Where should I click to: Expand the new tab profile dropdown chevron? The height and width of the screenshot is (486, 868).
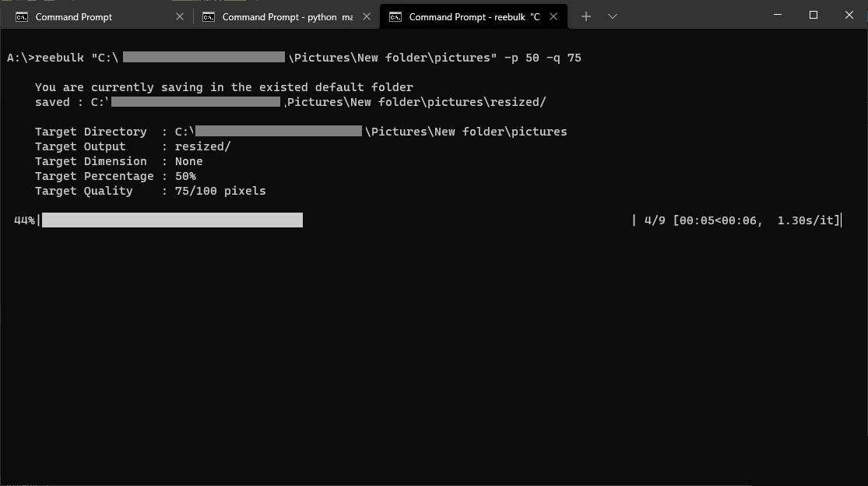pyautogui.click(x=612, y=16)
